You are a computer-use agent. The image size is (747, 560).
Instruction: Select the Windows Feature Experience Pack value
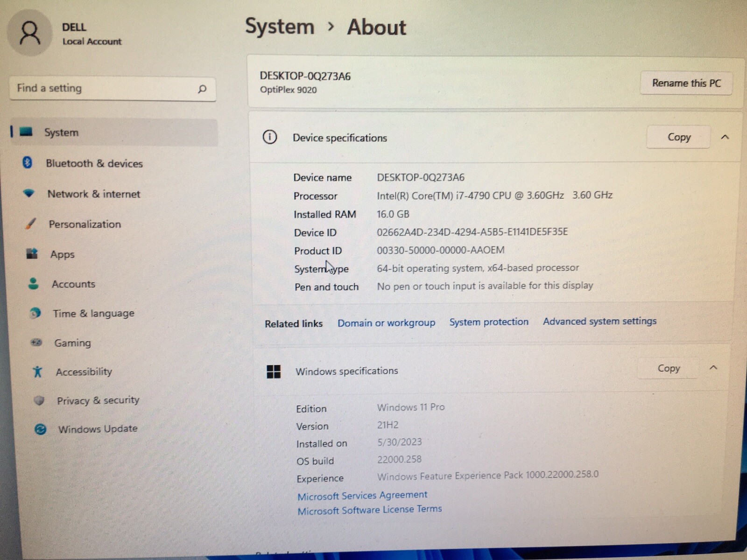487,475
